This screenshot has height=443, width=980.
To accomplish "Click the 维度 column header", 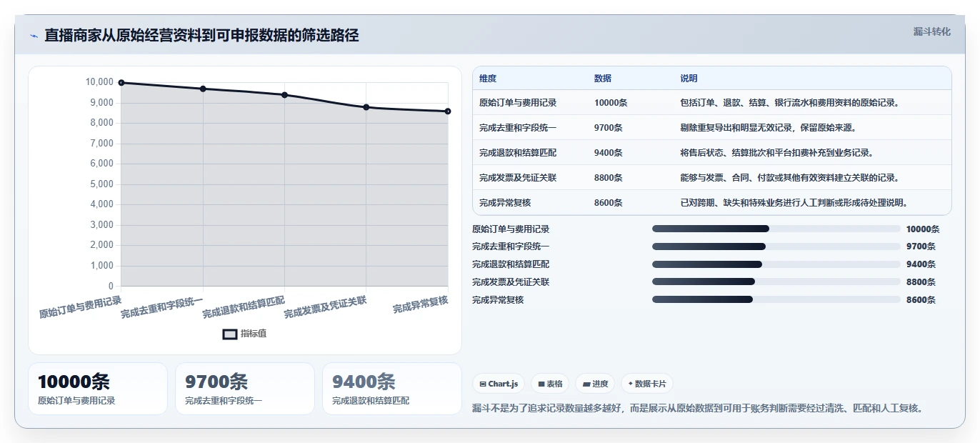I will 488,79.
